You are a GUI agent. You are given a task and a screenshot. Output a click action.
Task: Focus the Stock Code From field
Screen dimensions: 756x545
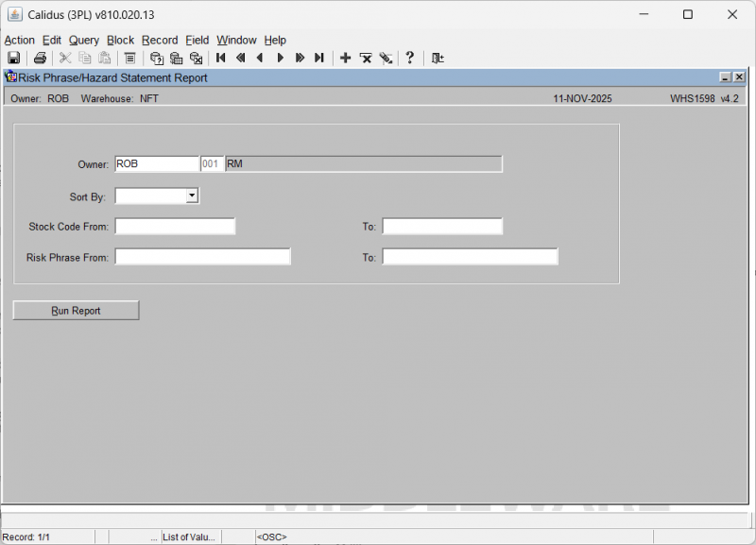tap(175, 227)
